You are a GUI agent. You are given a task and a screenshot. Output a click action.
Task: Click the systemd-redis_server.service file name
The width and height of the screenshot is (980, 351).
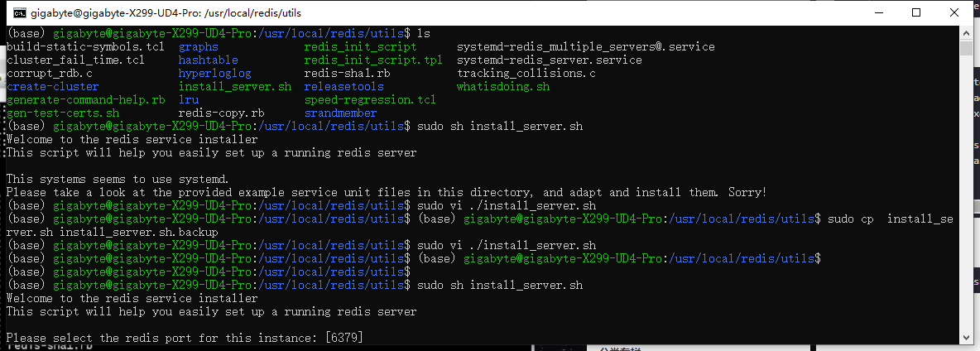coord(550,60)
